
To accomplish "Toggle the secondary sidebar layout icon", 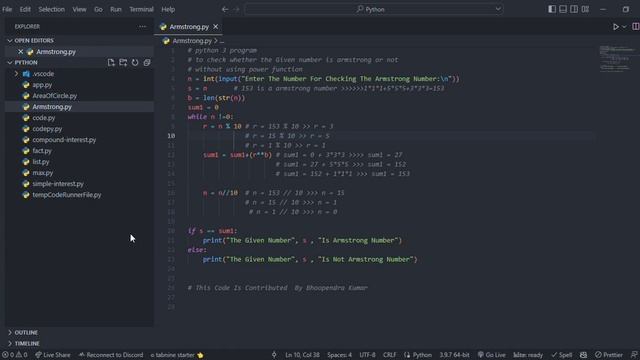I will pos(574,9).
